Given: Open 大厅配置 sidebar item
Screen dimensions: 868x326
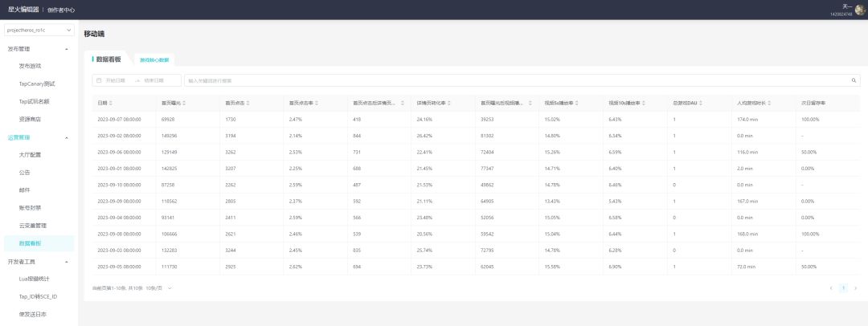Looking at the screenshot, I should (30, 154).
